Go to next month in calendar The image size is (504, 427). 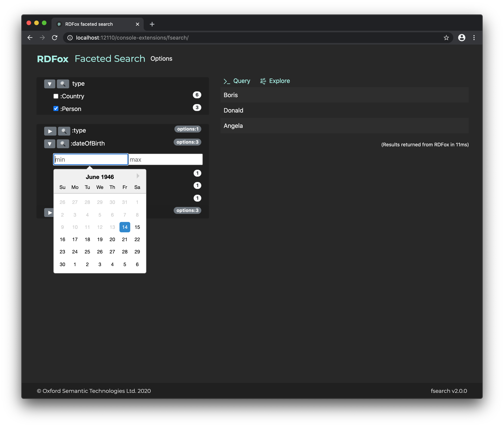coord(138,176)
